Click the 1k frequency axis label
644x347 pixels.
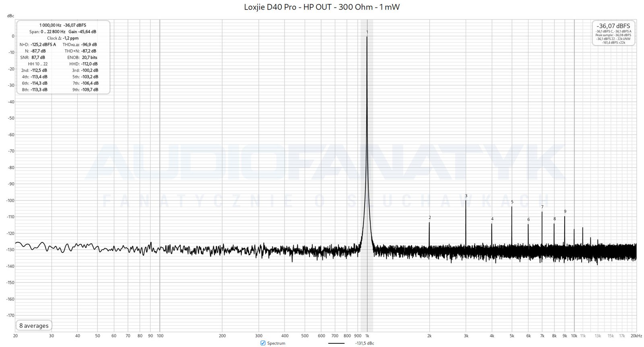(x=367, y=336)
